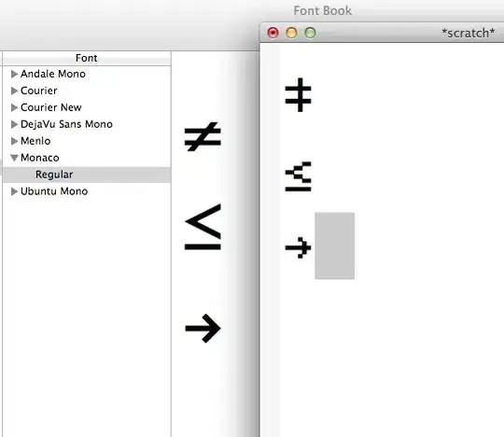Screen dimensions: 504x437
Task: Click the not-equal glyph in Font Book preview
Action: click(203, 136)
